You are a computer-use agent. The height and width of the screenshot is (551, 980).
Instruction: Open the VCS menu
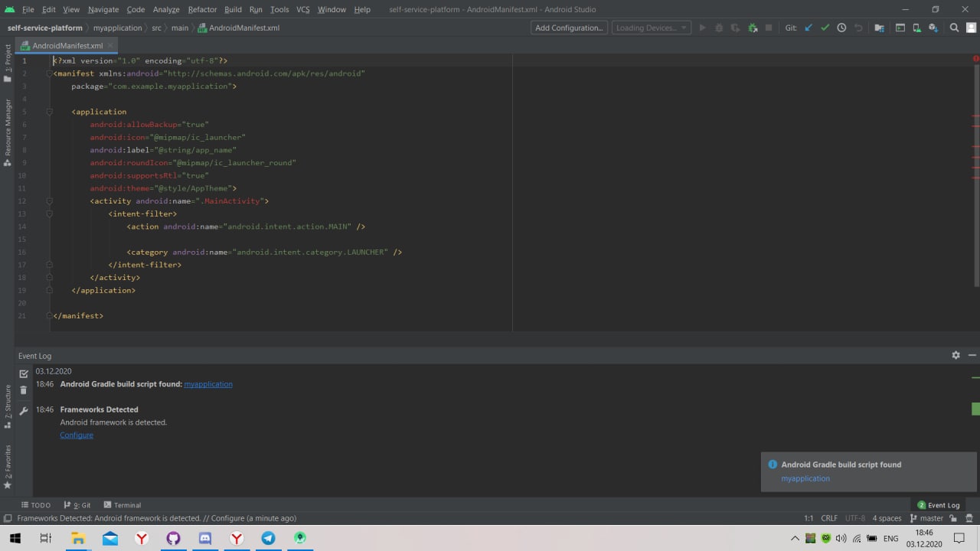[303, 9]
